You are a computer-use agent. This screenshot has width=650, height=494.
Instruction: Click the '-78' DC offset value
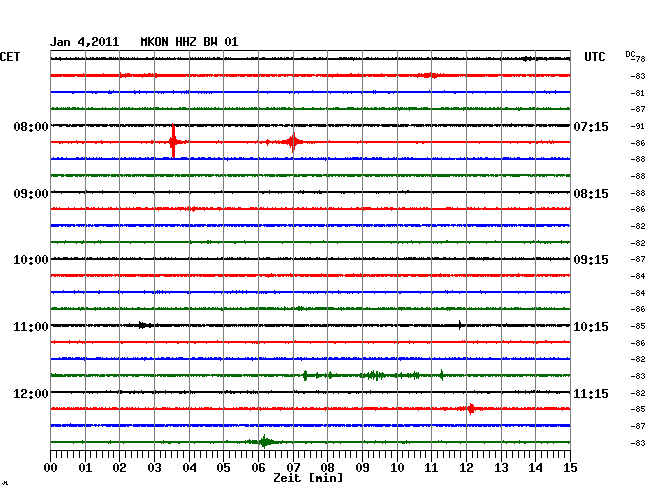point(639,59)
